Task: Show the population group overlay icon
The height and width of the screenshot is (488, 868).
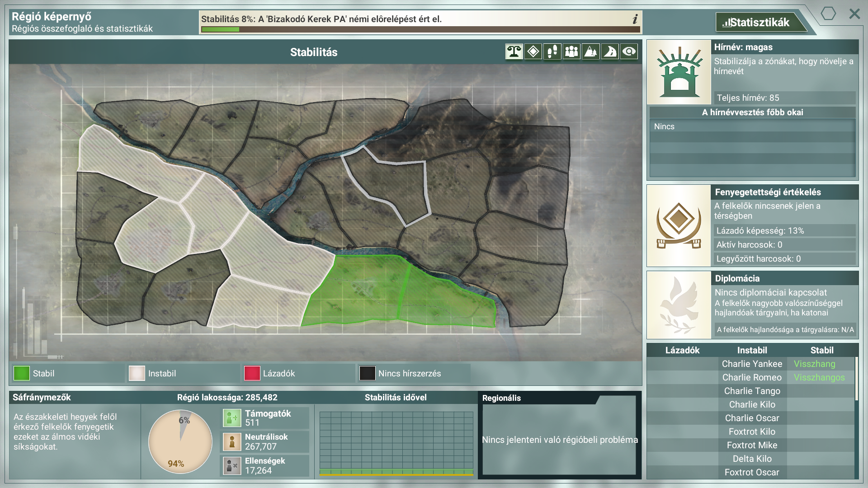Action: pos(571,52)
